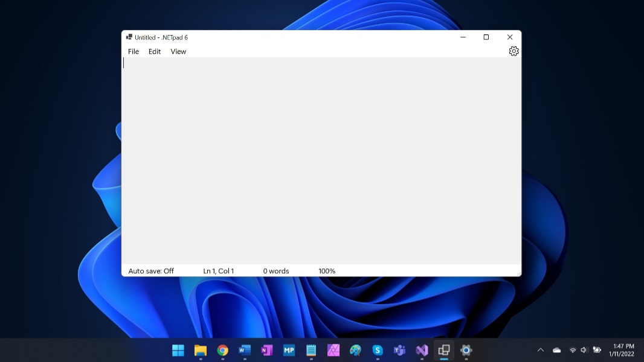644x362 pixels.
Task: Open the taskbar clock and date
Action: click(623, 350)
